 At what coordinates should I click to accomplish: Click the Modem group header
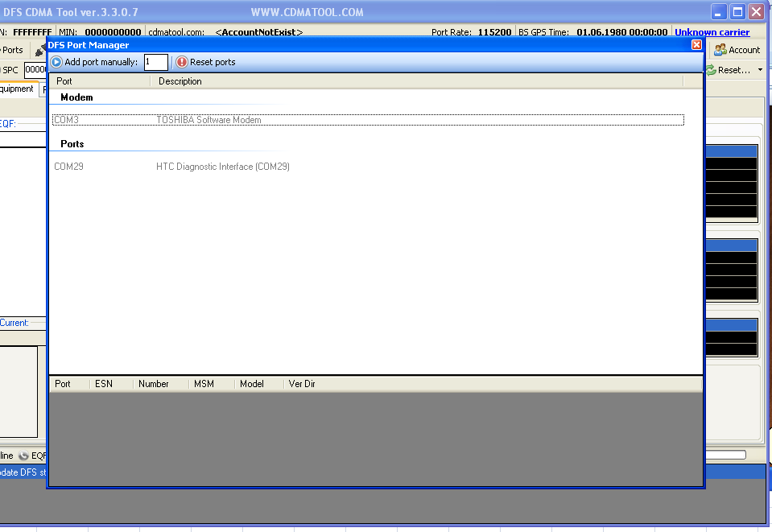coord(76,97)
